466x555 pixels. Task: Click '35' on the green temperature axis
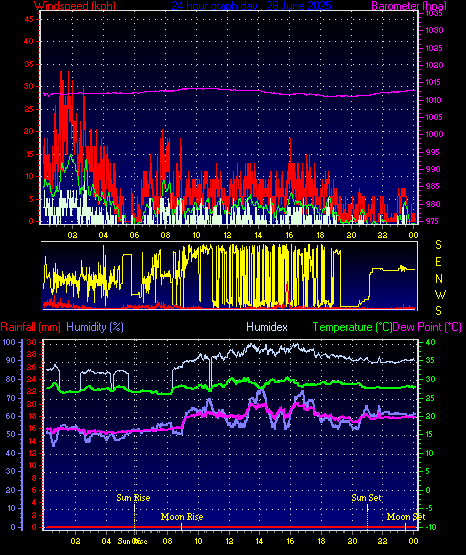click(431, 360)
